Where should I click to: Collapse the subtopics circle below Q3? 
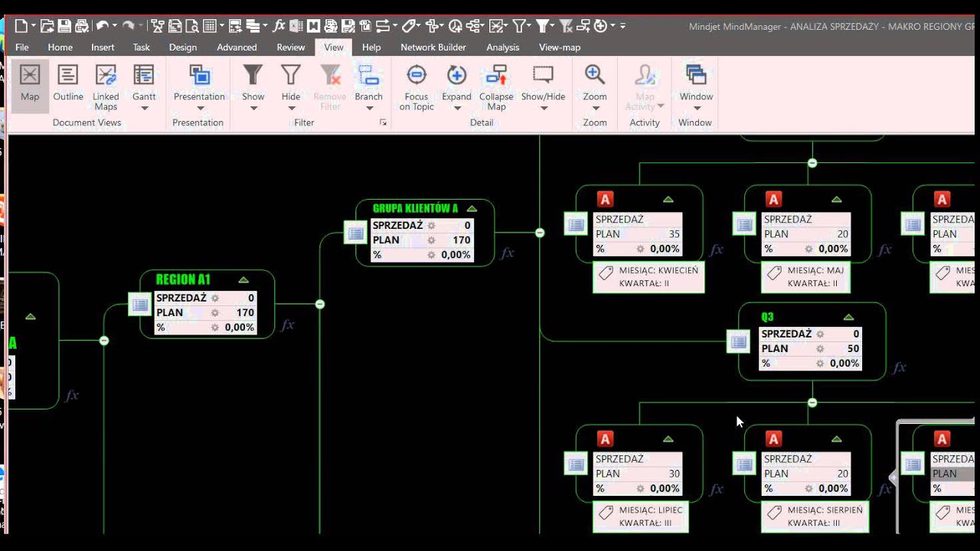pos(812,403)
